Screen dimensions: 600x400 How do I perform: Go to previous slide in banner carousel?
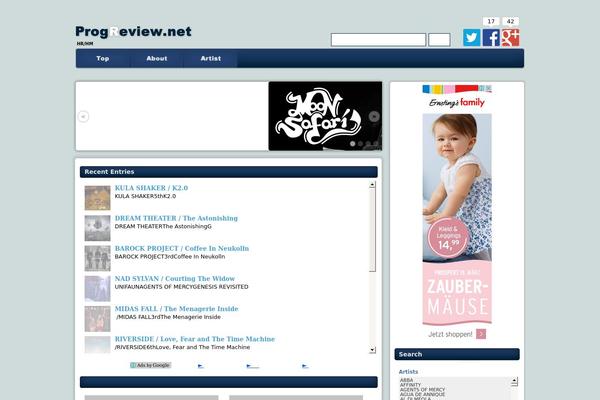(x=83, y=116)
